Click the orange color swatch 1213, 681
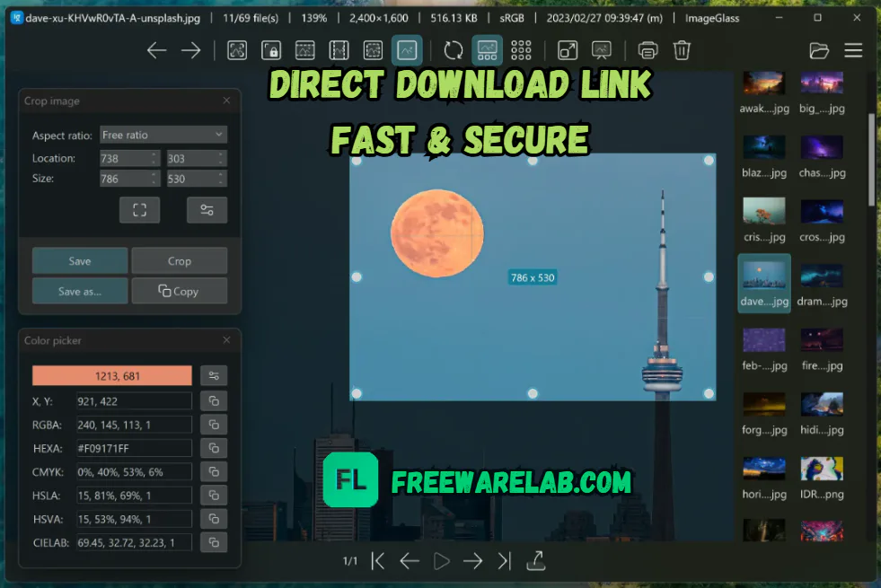881x588 pixels. coord(112,376)
